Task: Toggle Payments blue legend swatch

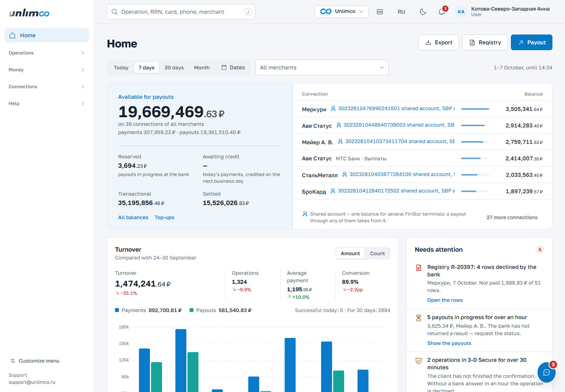Action: pyautogui.click(x=117, y=310)
